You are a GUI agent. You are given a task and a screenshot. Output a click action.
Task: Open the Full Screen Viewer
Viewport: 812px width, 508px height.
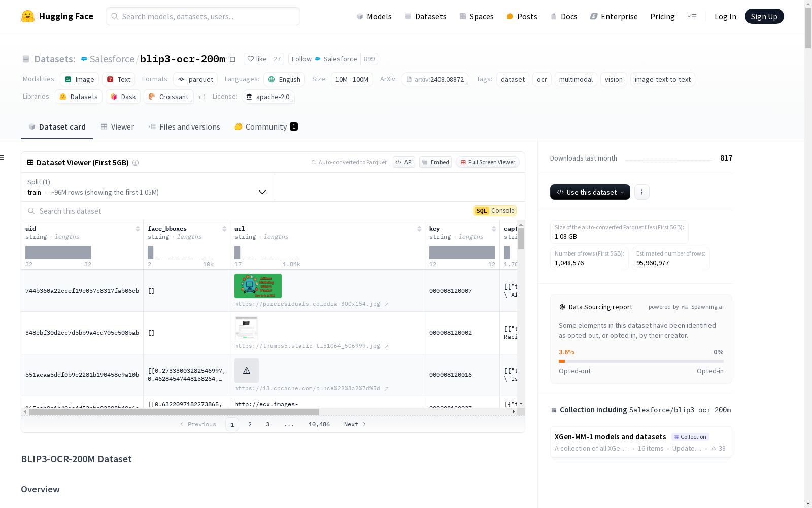pos(488,162)
